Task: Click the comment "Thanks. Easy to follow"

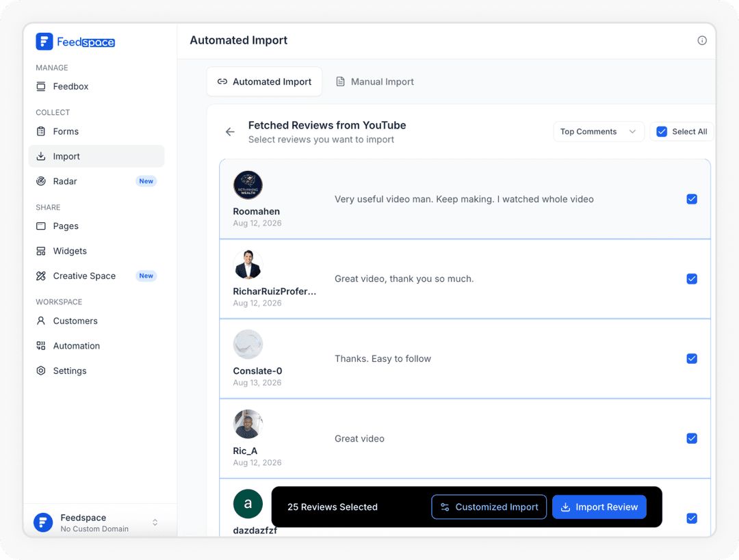Action: pyautogui.click(x=383, y=359)
